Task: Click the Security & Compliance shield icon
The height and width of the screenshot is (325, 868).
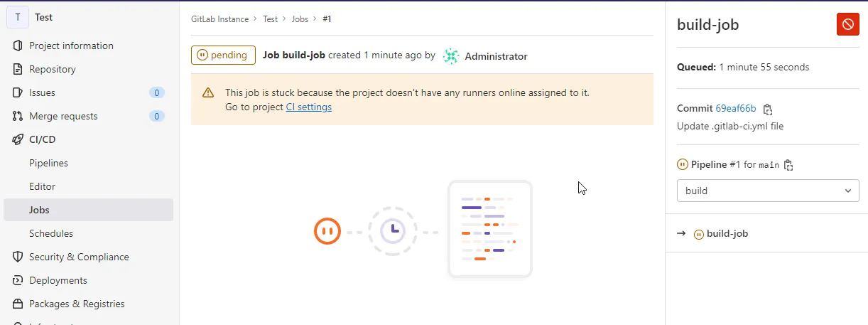Action: click(x=18, y=257)
